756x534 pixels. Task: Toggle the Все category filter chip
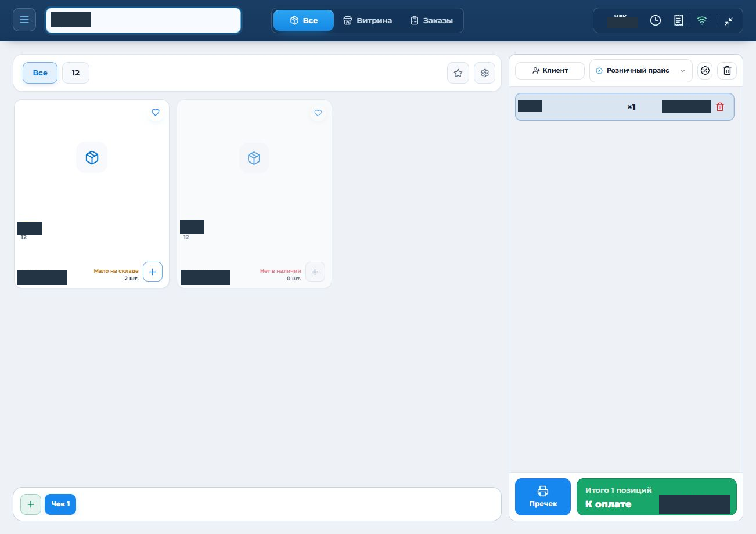pos(40,73)
